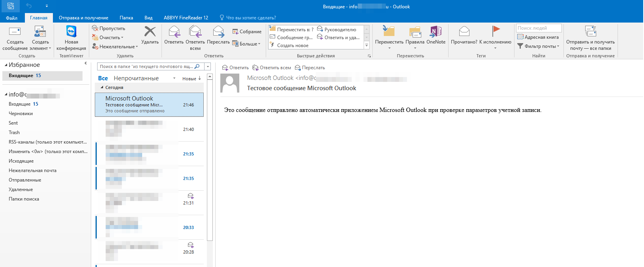The height and width of the screenshot is (267, 644).
Task: Click Reply All in reading pane
Action: [x=272, y=68]
